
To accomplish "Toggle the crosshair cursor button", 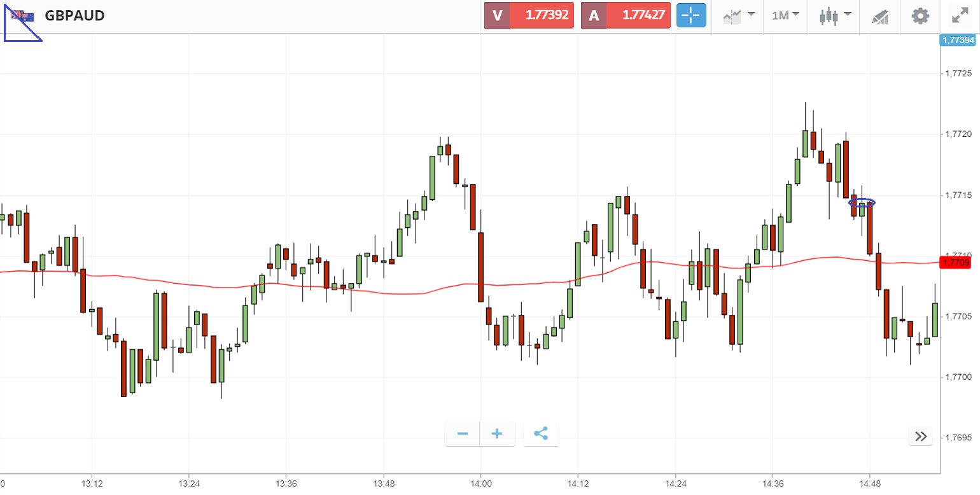I will (691, 15).
